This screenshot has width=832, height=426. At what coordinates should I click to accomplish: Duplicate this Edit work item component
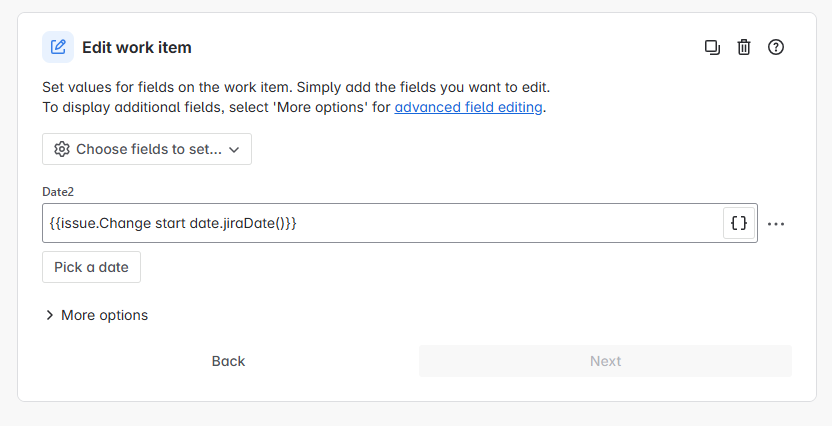coord(712,47)
